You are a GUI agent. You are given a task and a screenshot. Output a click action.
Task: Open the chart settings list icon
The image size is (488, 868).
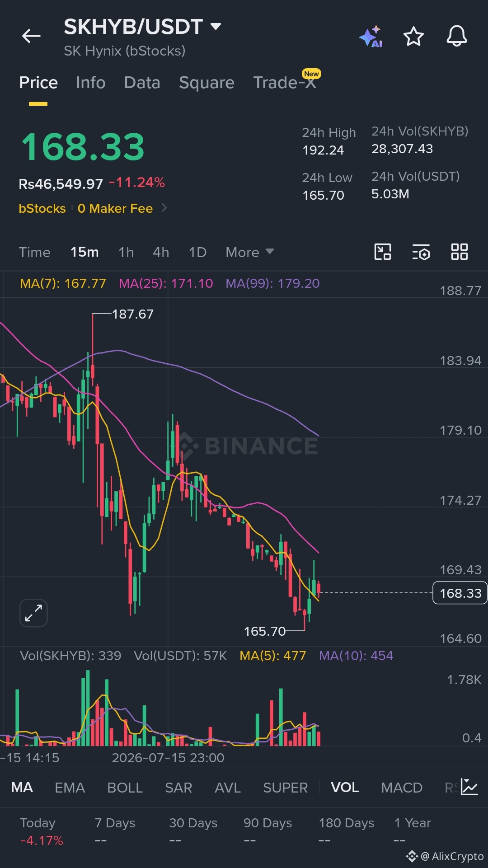421,252
